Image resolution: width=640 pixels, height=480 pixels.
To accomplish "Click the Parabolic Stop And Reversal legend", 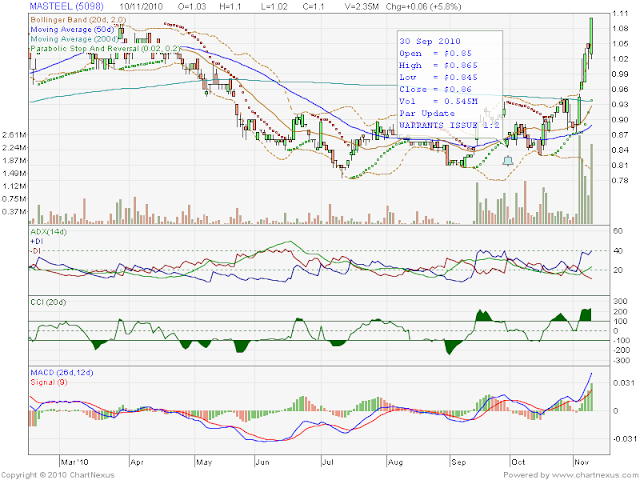I will pos(105,49).
